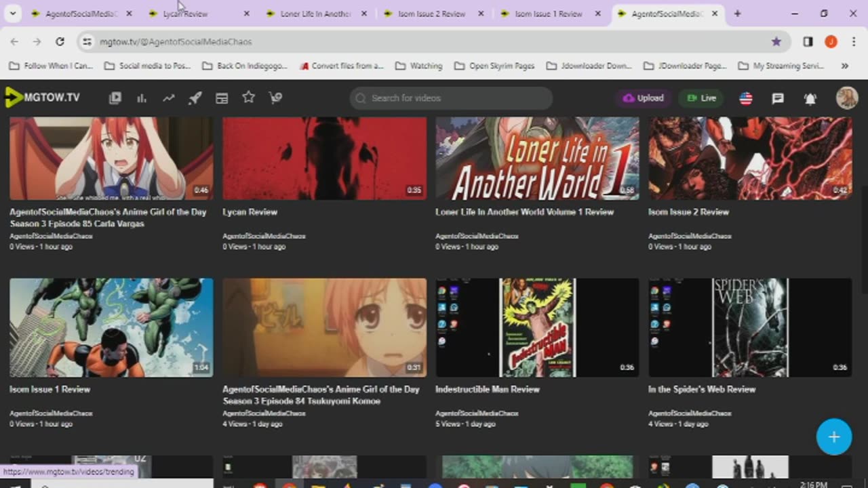Open the Back On Indiegogo bookmark folder
Screen dimensions: 868x488
(245, 66)
